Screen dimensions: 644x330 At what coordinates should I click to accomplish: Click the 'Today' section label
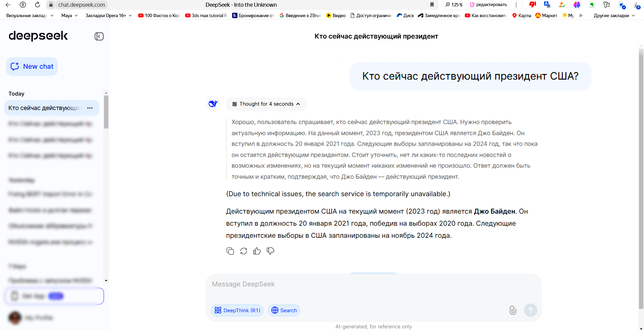(x=16, y=94)
